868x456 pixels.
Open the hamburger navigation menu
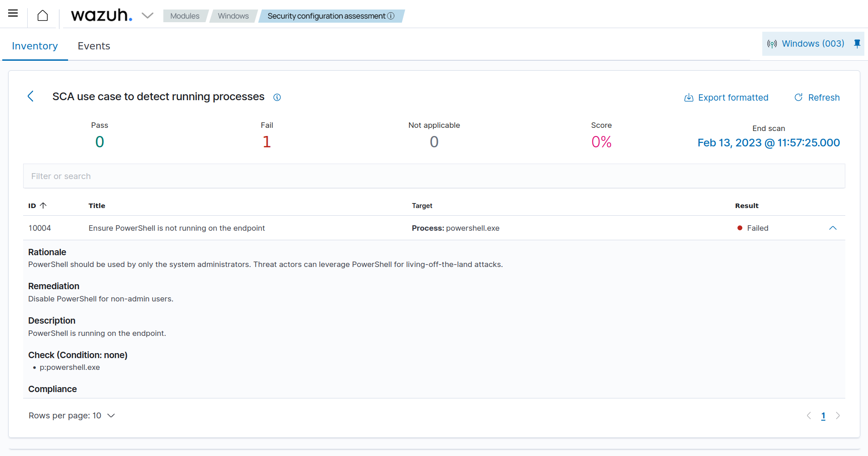click(13, 13)
